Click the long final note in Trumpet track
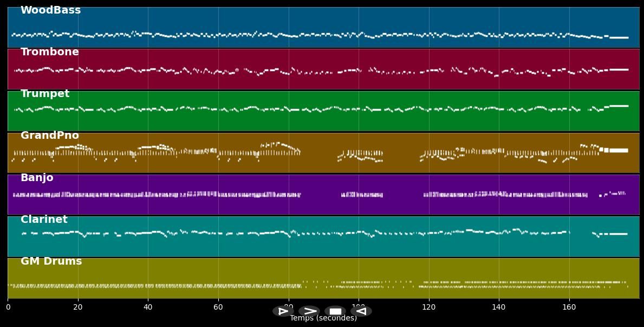Screen dimensions: 644x327 click(x=619, y=106)
